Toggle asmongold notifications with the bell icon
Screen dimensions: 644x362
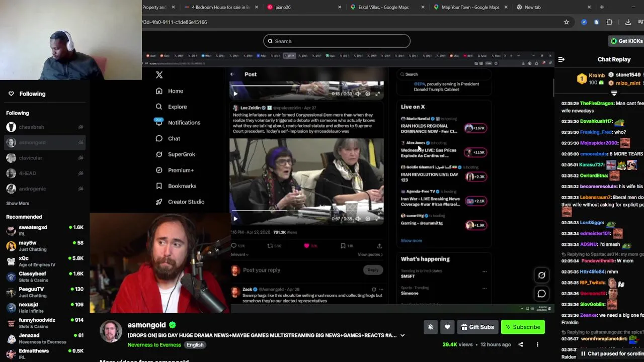430,327
